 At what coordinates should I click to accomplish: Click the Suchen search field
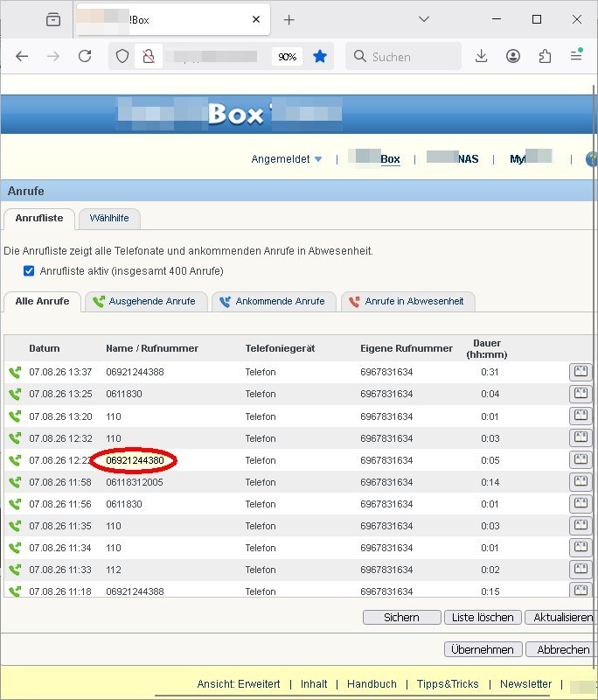coord(403,56)
